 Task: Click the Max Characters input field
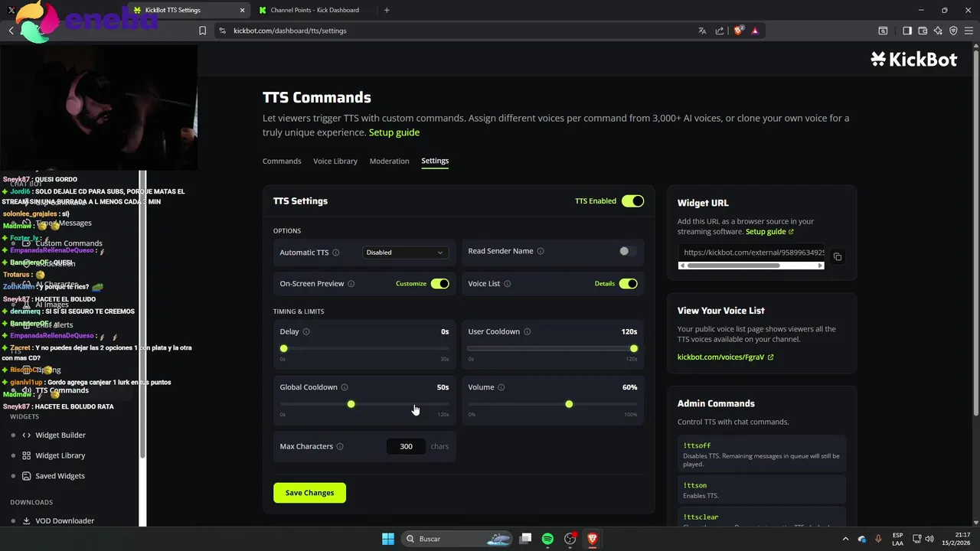coord(406,447)
